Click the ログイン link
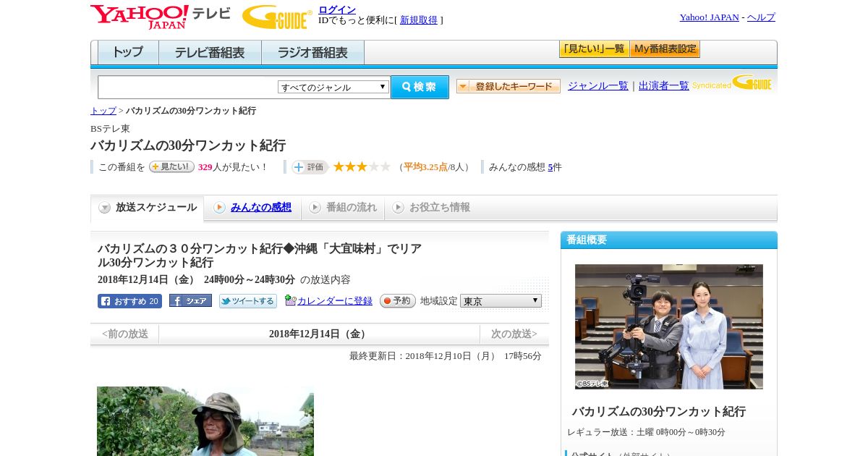Screen dimensions: 868x456 [x=337, y=9]
